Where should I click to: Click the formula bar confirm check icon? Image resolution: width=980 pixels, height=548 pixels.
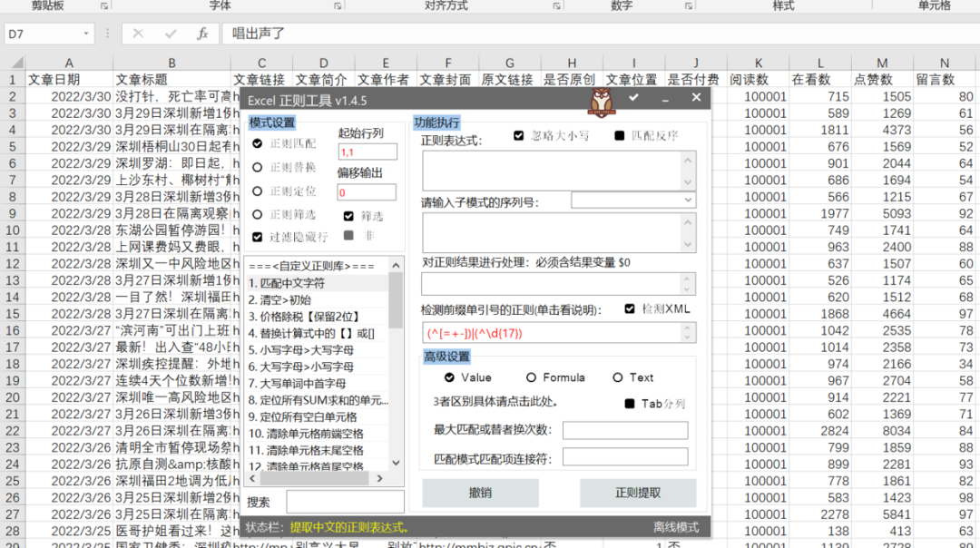[170, 34]
